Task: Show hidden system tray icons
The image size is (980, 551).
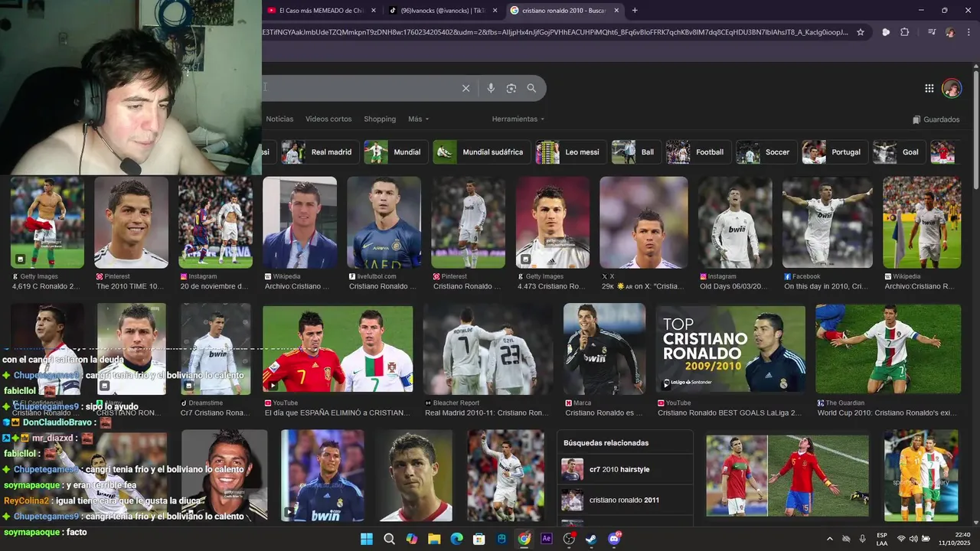Action: pos(830,539)
